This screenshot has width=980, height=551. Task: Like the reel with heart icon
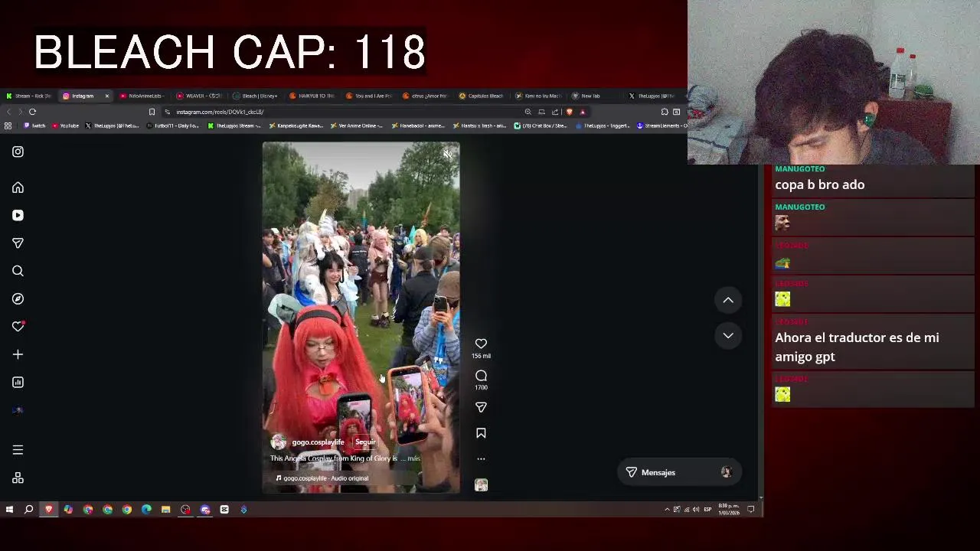coord(481,344)
